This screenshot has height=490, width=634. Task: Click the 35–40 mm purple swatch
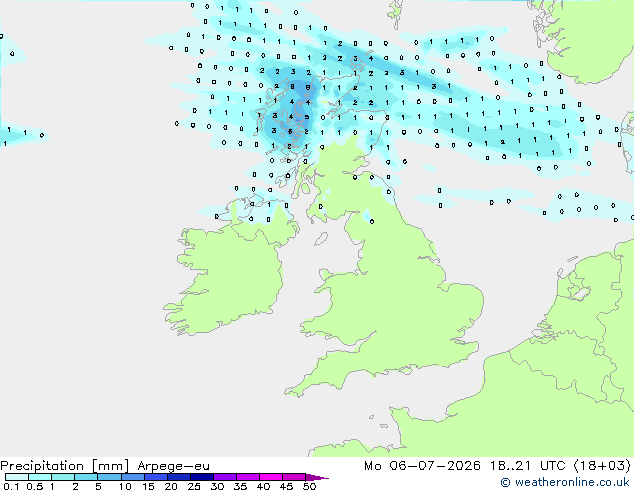point(248,477)
